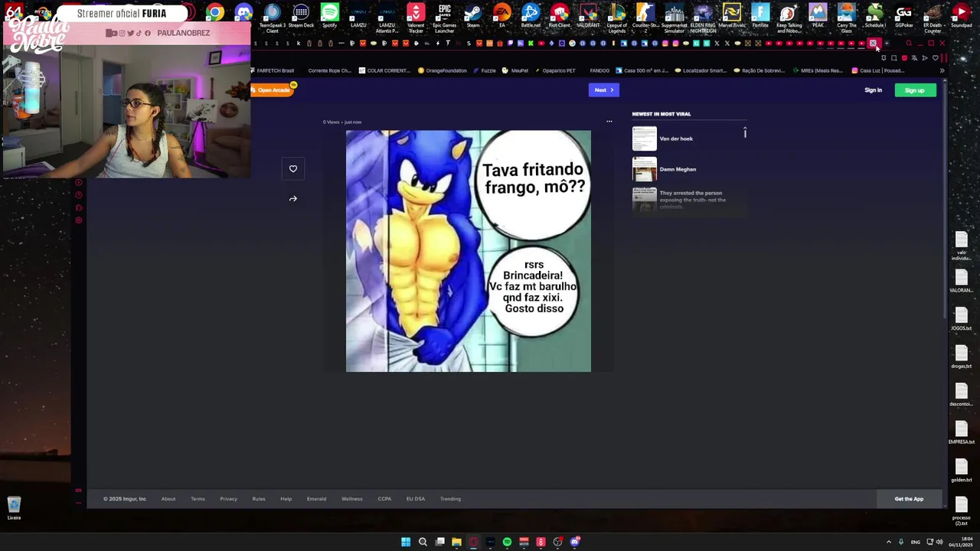980x551 pixels.
Task: Open the Stream Deck desktop shortcut
Action: 301,16
